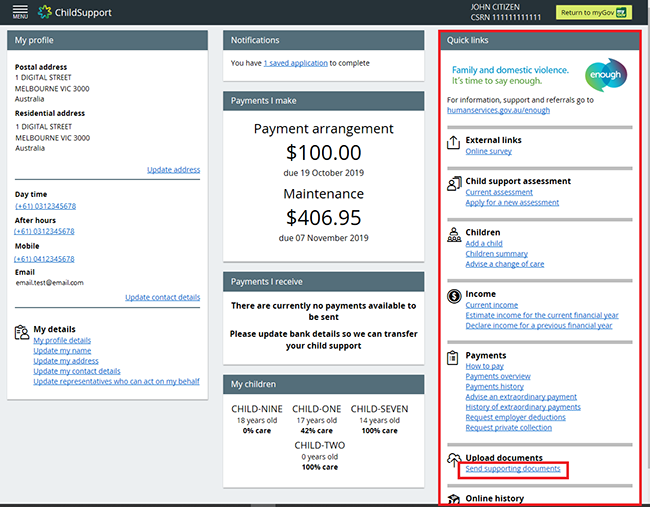Click the Children section icon
This screenshot has height=507, width=650.
click(453, 234)
